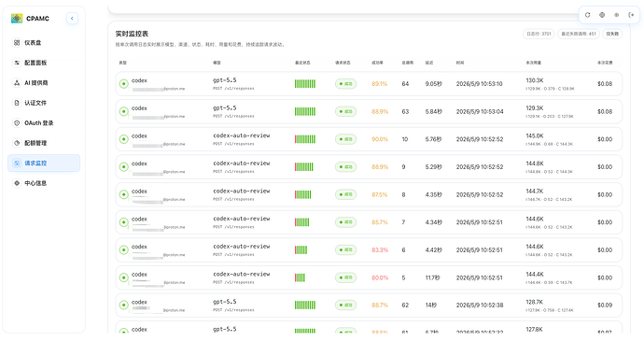644x341 pixels.
Task: Click codex-auto-review model in 88.9% 5.29秒 row
Action: coord(242,163)
